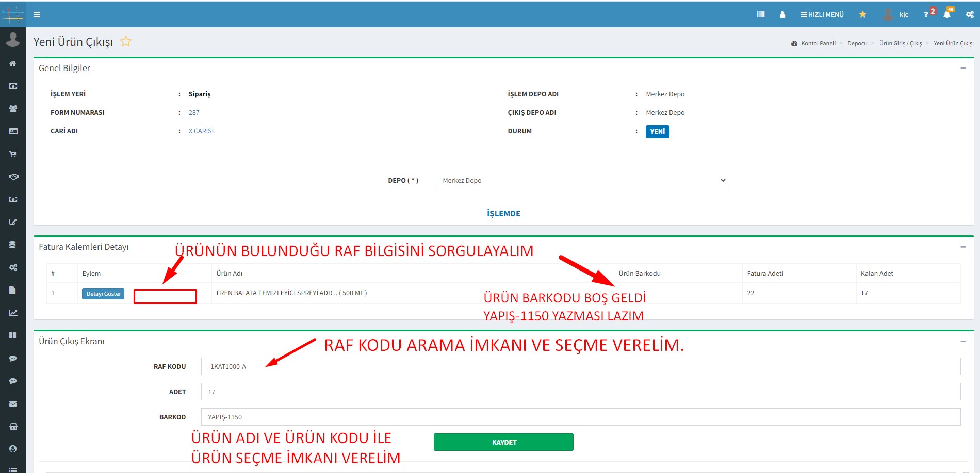Click the Detayı Göster button
The height and width of the screenshot is (473, 980).
[x=103, y=294]
